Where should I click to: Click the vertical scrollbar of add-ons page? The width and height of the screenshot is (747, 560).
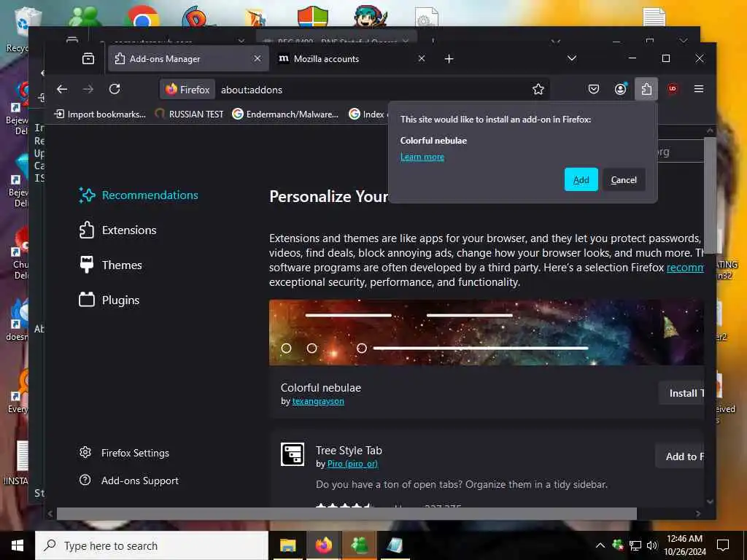pos(710,195)
